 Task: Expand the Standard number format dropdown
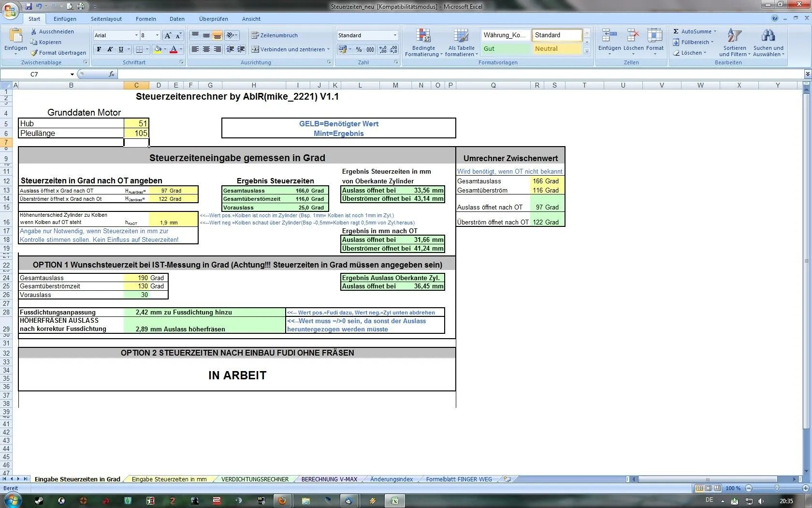[x=394, y=35]
